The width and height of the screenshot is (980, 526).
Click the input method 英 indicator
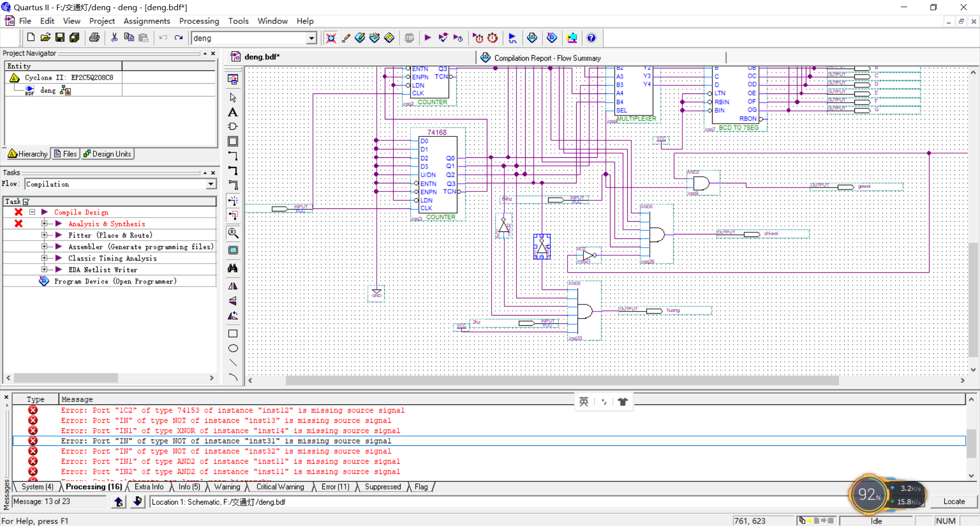pos(583,401)
